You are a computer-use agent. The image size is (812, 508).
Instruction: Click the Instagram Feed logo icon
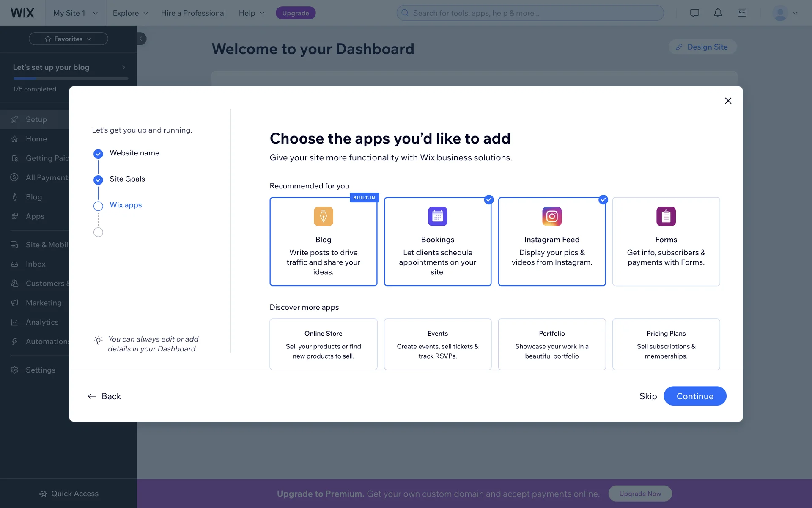pyautogui.click(x=551, y=216)
